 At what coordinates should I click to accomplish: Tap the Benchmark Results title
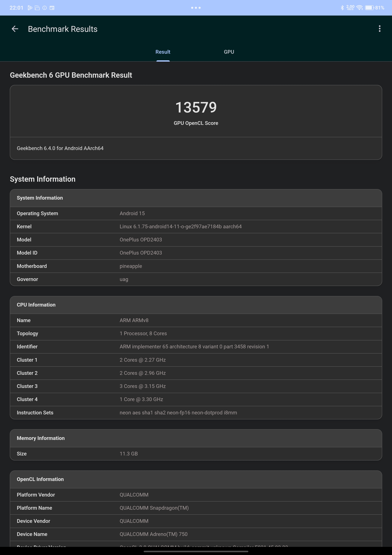click(x=63, y=29)
